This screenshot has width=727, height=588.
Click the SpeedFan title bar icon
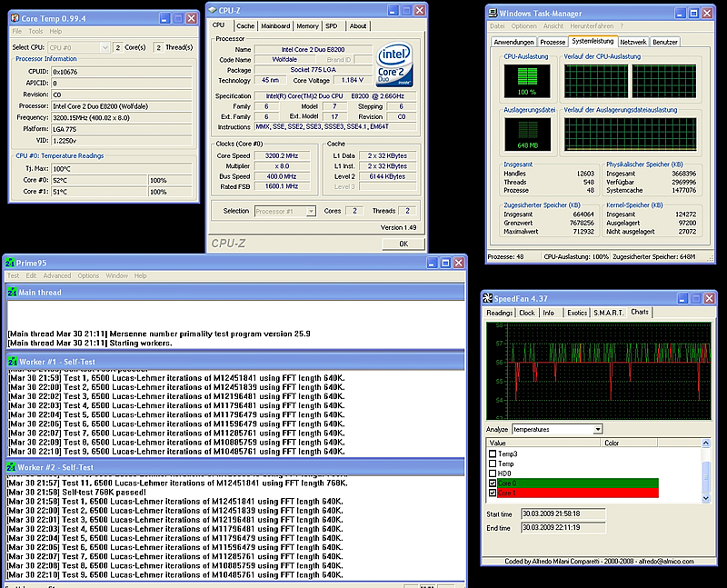pos(487,298)
